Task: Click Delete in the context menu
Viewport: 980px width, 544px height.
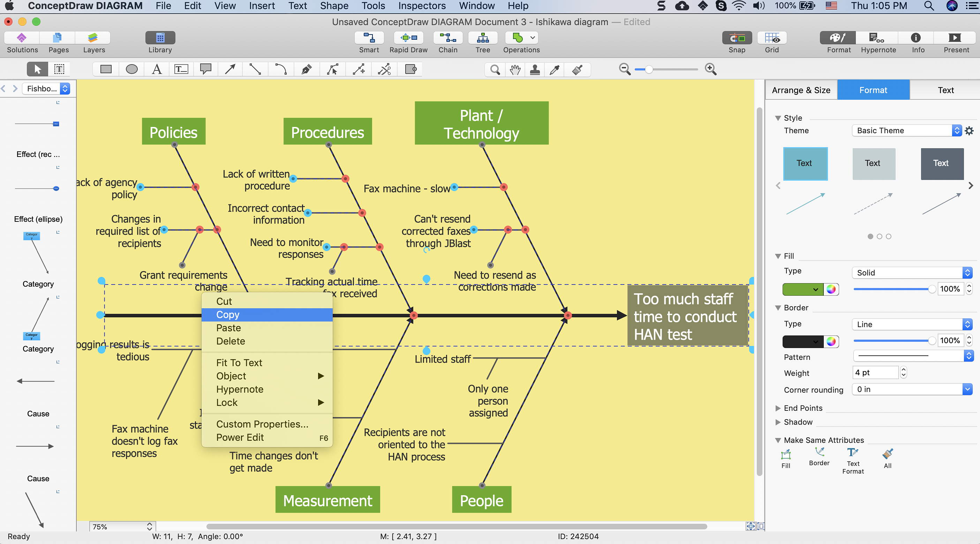Action: pos(231,341)
